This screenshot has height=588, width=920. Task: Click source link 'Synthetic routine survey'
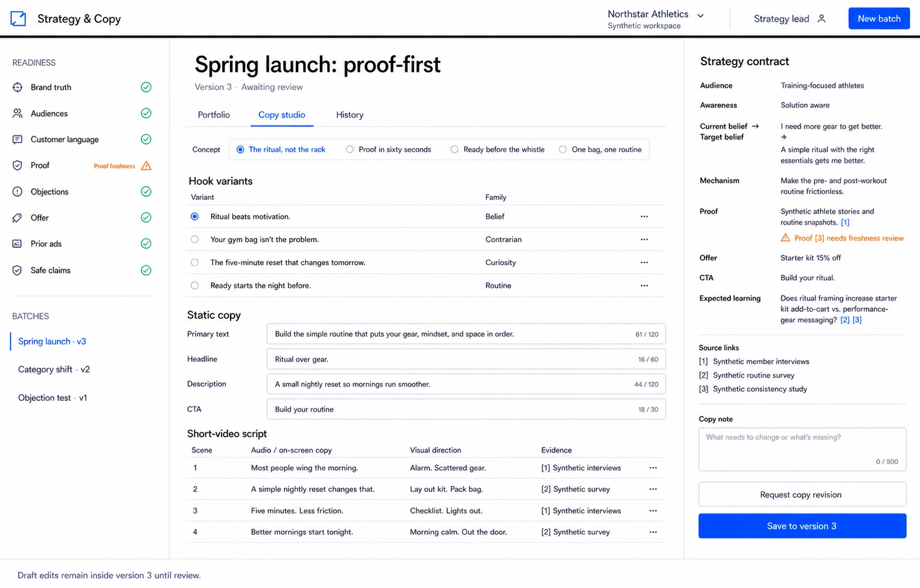click(753, 375)
